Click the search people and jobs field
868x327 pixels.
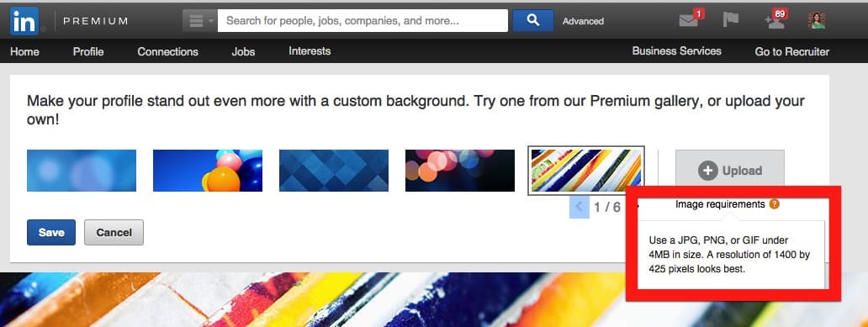pos(363,20)
